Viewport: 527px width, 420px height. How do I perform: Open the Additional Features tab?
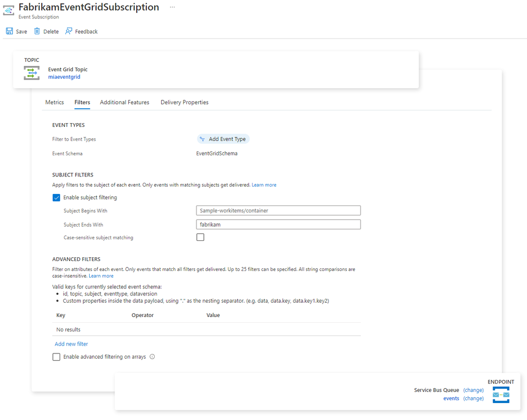124,102
